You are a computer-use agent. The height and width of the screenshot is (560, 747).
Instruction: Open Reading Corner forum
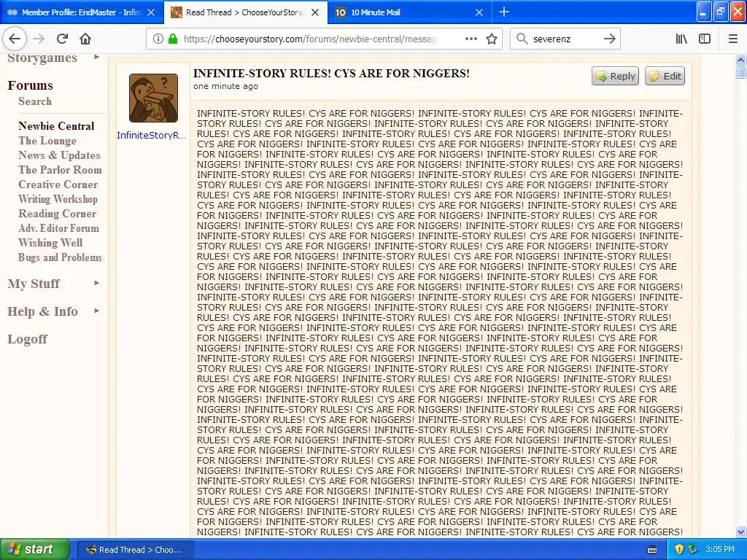pyautogui.click(x=57, y=214)
